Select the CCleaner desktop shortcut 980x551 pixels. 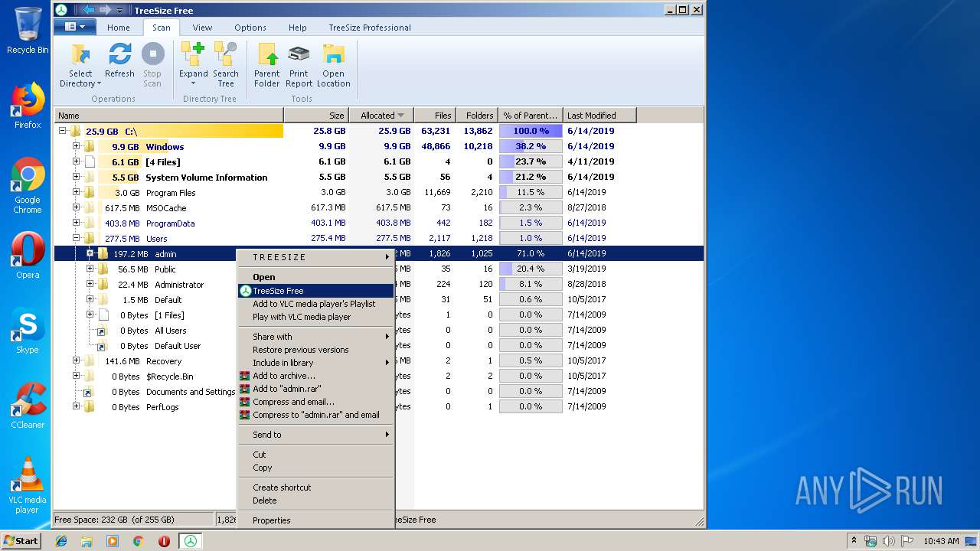click(28, 406)
